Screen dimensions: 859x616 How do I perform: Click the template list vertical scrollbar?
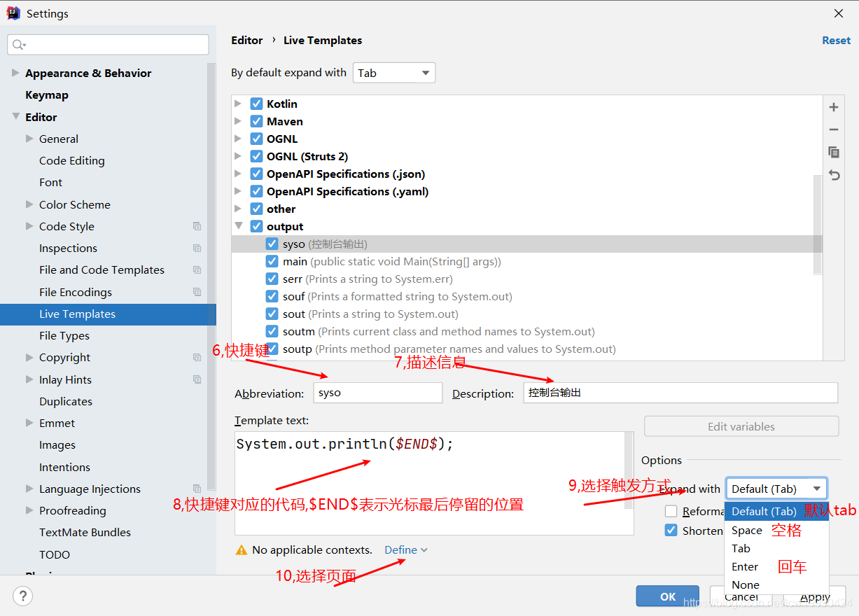[818, 224]
